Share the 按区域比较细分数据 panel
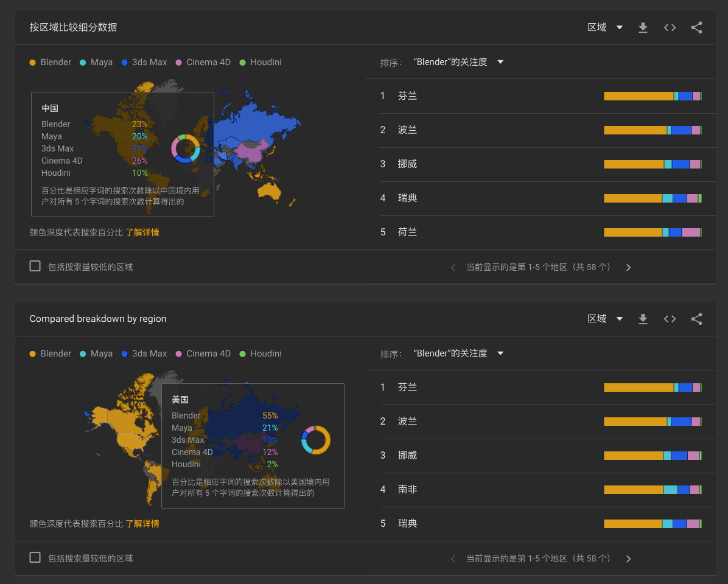This screenshot has height=584, width=728. 696,27
